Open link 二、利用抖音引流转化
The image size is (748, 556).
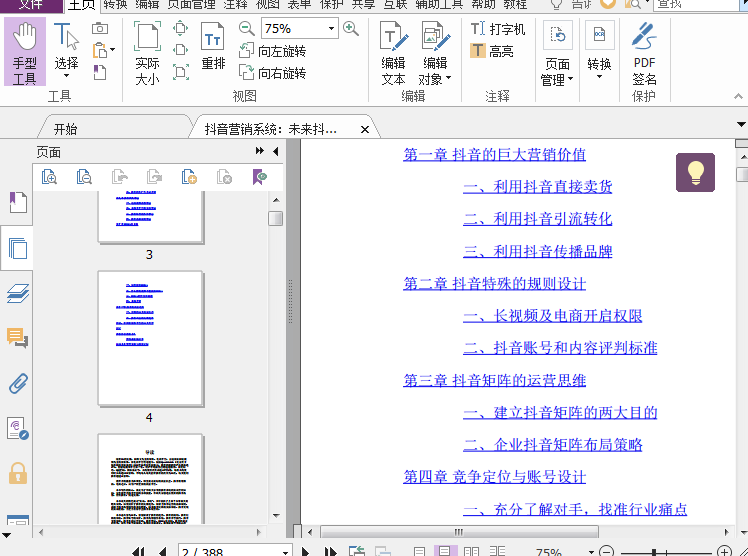point(538,219)
